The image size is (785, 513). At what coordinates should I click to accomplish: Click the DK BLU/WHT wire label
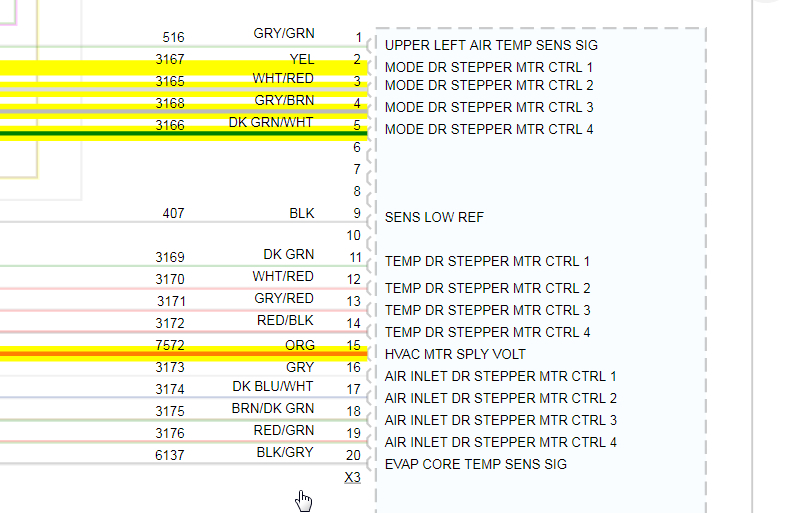point(273,387)
